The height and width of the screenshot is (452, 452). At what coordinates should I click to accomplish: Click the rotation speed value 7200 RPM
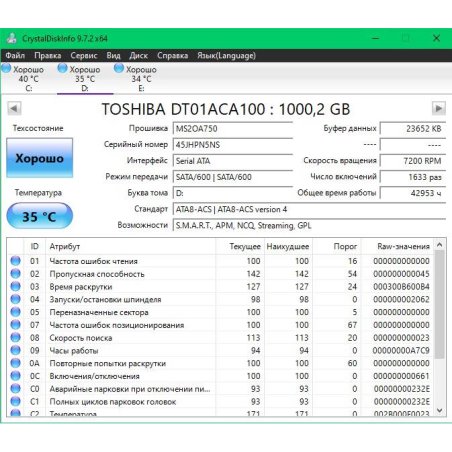(x=413, y=161)
